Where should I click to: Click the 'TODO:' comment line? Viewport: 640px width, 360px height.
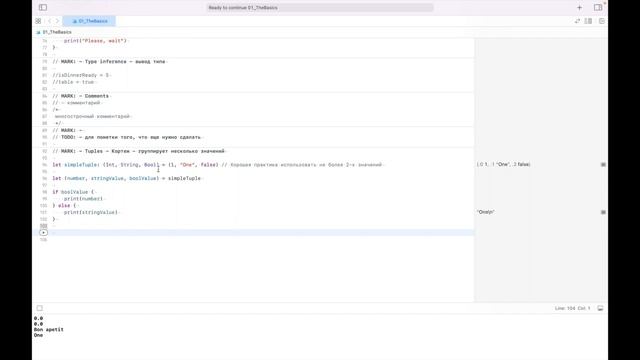point(127,137)
